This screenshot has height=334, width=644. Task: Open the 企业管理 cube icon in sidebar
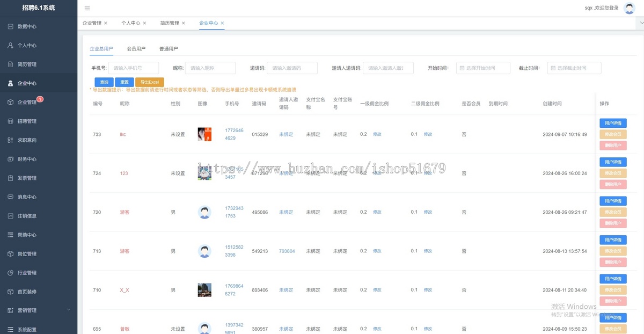coord(11,102)
